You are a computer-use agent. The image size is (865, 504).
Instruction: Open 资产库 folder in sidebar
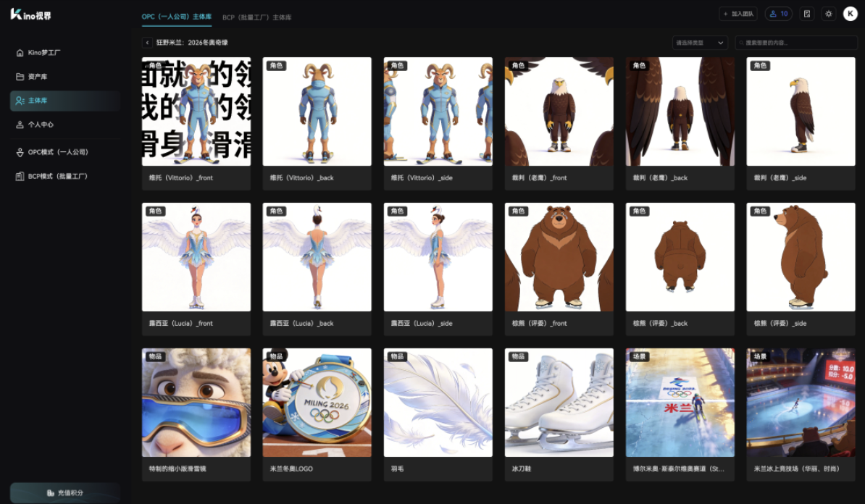38,77
